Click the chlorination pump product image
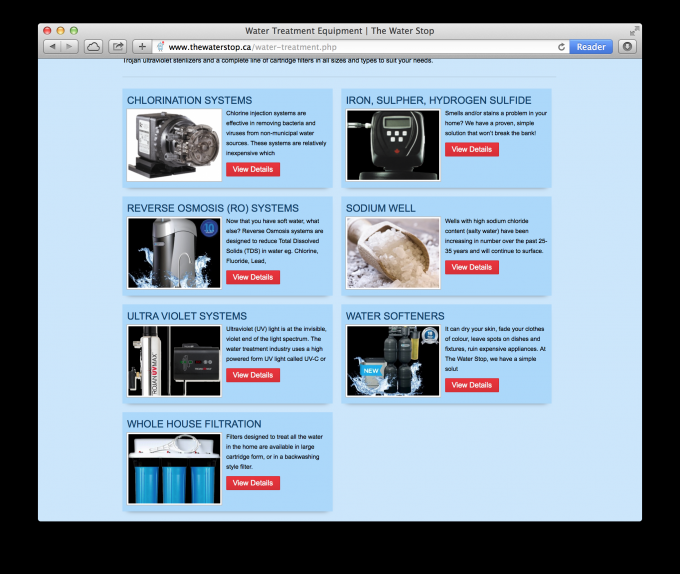 point(174,145)
